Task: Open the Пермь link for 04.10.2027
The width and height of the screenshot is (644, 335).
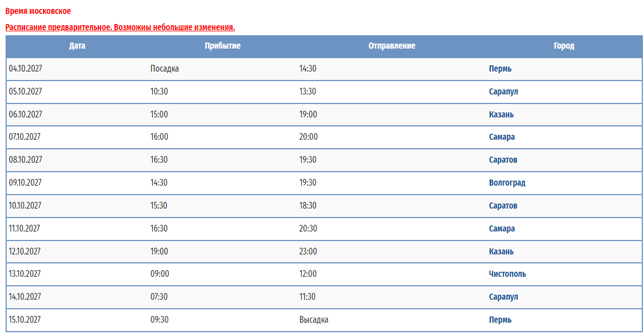Action: click(x=500, y=69)
